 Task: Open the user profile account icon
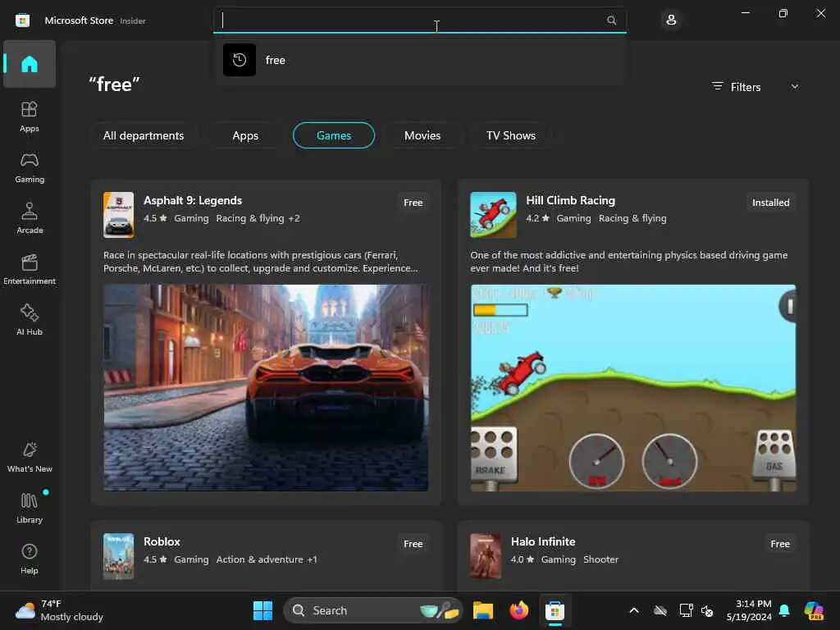(671, 21)
